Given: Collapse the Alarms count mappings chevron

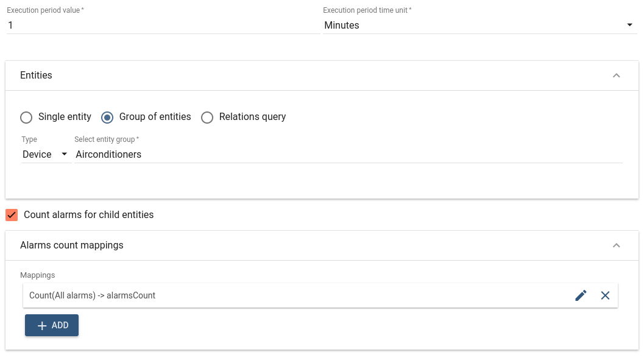Looking at the screenshot, I should pos(616,245).
